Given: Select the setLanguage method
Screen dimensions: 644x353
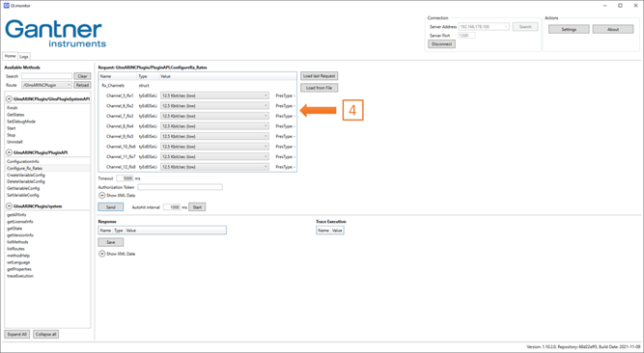Looking at the screenshot, I should [x=18, y=262].
